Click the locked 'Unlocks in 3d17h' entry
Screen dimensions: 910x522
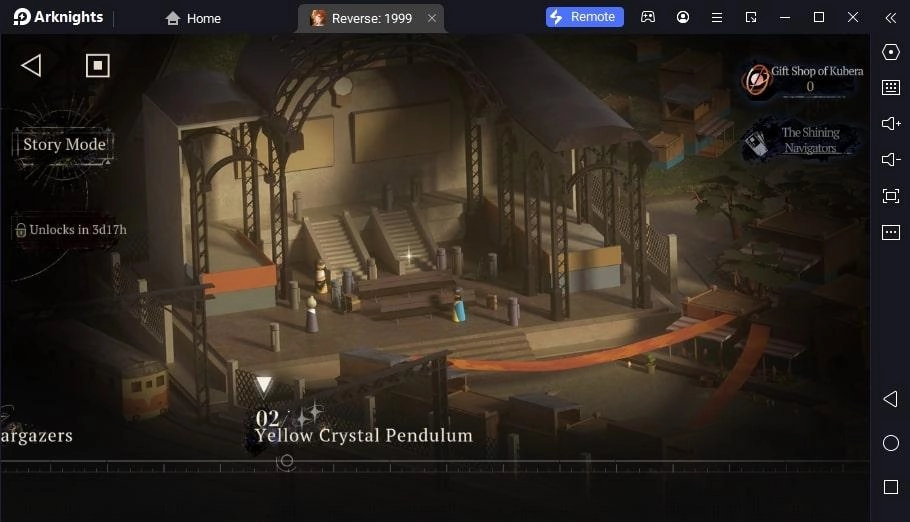click(71, 230)
